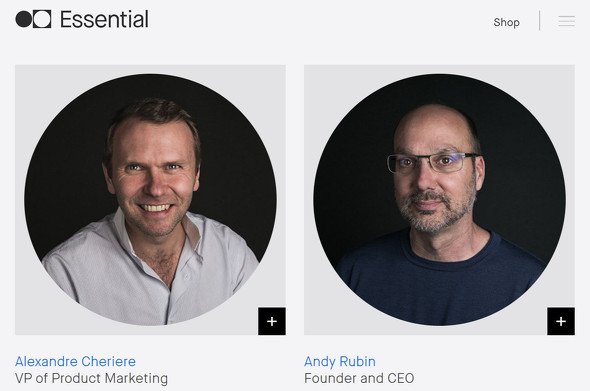Click the Founder and CEO title
Viewport: 590px width, 391px height.
click(x=359, y=378)
